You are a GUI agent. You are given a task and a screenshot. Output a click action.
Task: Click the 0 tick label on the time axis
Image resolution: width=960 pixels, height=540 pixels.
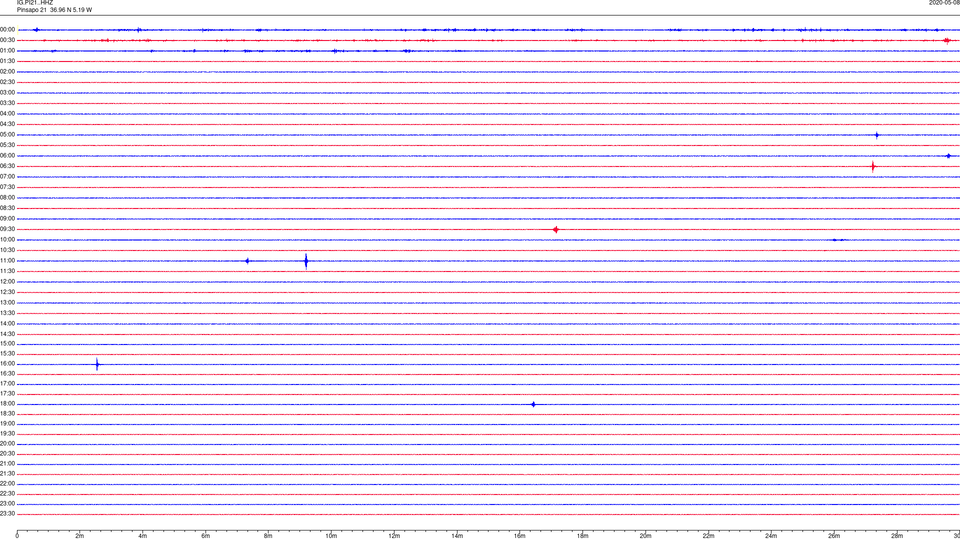click(x=17, y=536)
